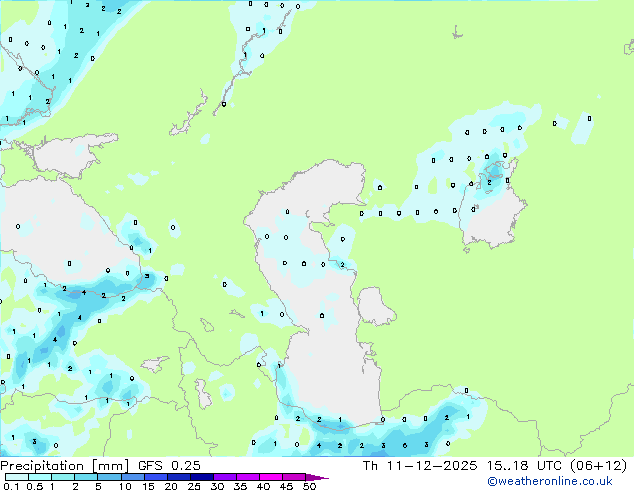
Task: Click the "10" legend scale value
Action: click(x=125, y=486)
